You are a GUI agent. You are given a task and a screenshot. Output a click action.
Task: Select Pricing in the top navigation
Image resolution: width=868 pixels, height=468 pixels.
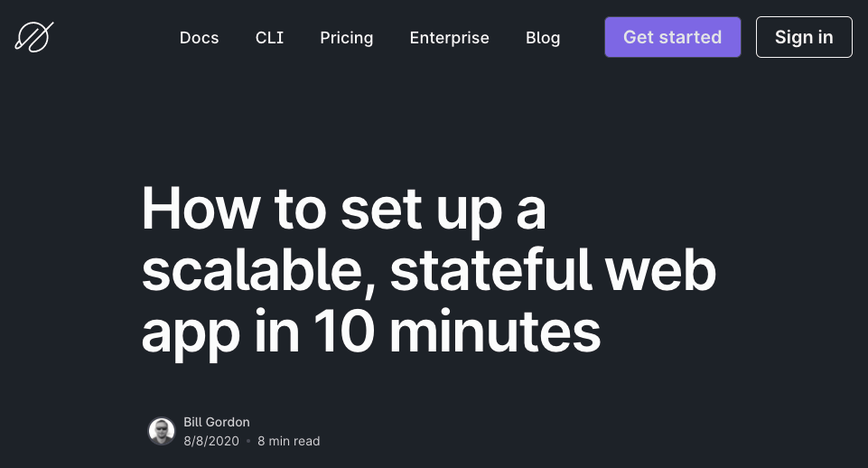347,38
